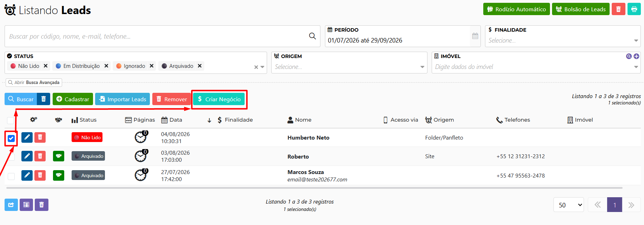Edit the Humberto Neto lead
The height and width of the screenshot is (225, 644).
click(27, 137)
